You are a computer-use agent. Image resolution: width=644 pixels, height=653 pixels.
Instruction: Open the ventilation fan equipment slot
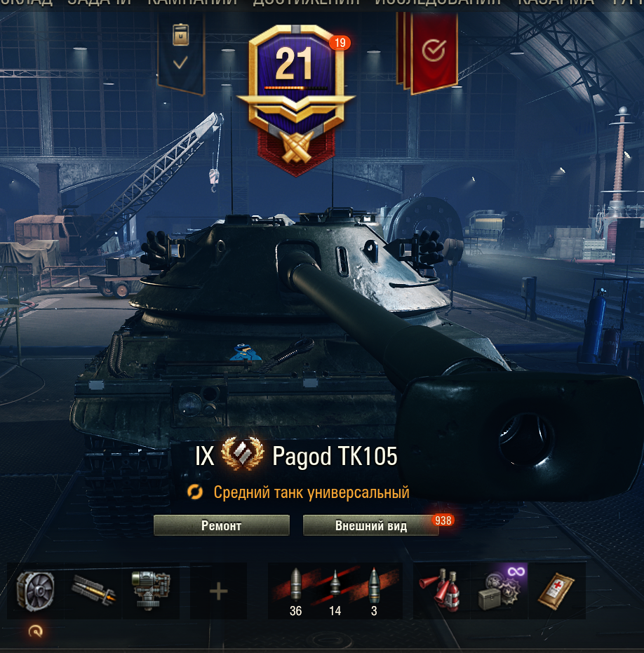tap(36, 591)
